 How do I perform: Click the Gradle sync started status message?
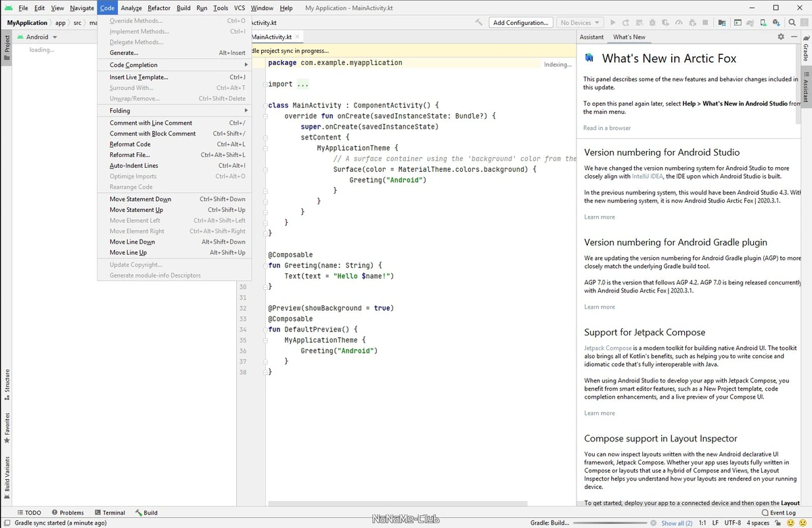[60, 523]
